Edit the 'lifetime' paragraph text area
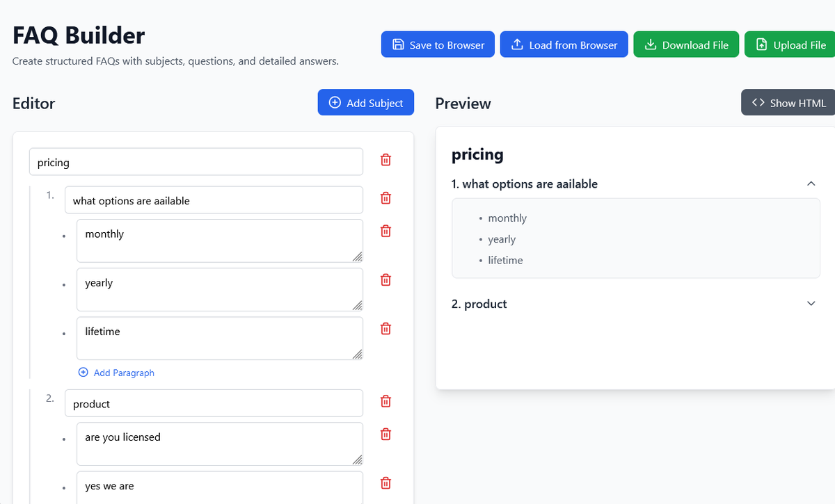Screen dimensions: 835x504 pyautogui.click(x=220, y=338)
